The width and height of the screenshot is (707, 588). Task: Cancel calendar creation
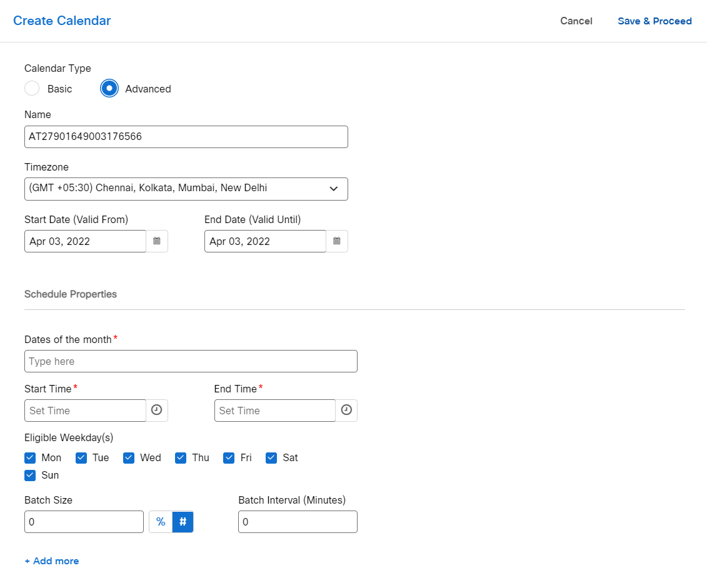coord(576,21)
